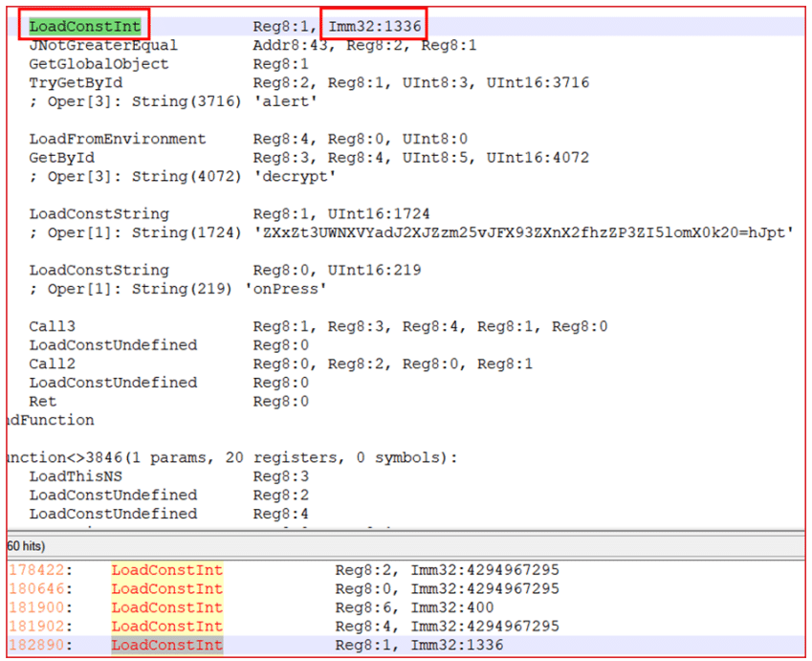
Task: Click the Call2 instruction
Action: tap(52, 364)
